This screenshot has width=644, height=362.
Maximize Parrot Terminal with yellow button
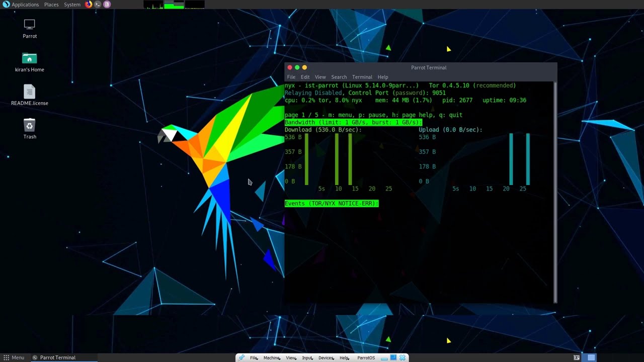point(304,67)
